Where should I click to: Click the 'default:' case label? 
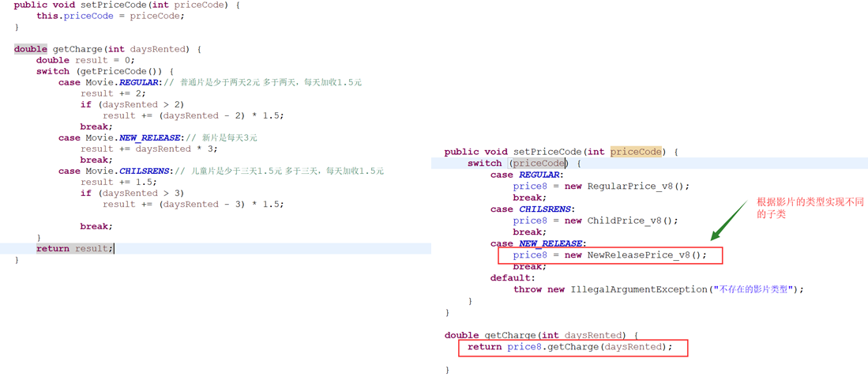point(512,278)
